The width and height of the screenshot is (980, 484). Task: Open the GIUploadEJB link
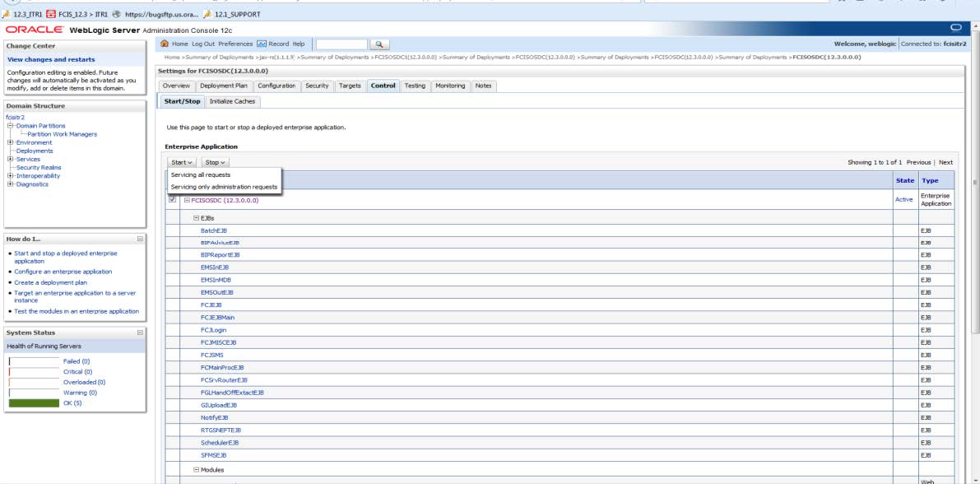(219, 405)
